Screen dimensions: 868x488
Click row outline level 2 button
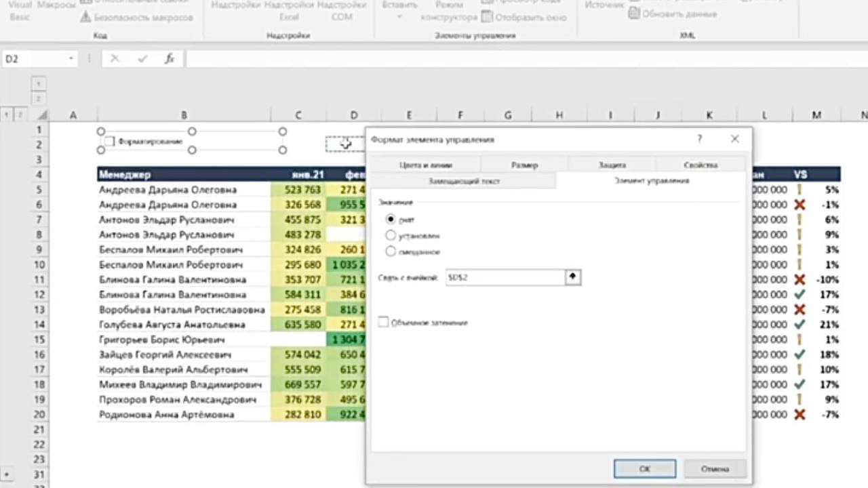(x=19, y=115)
